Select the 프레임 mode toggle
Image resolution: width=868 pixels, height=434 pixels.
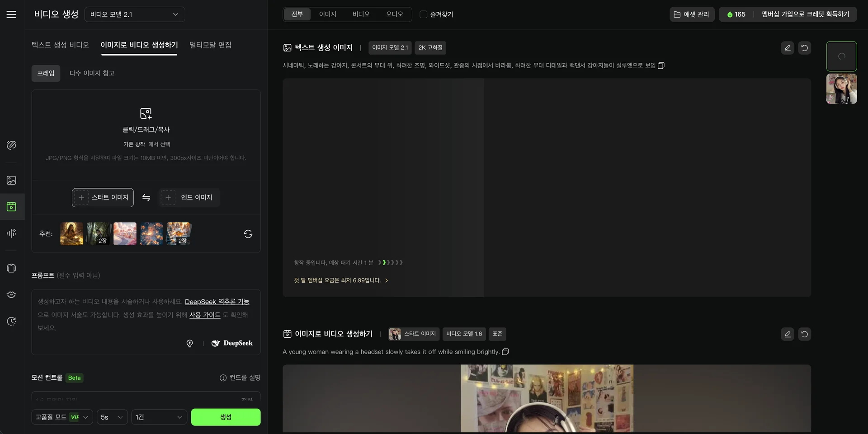coord(46,73)
